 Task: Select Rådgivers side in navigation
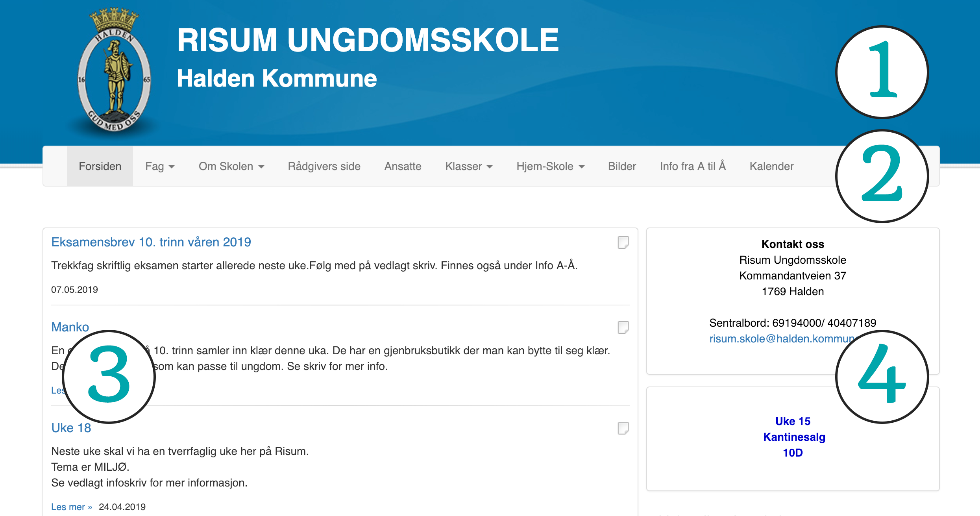[324, 166]
